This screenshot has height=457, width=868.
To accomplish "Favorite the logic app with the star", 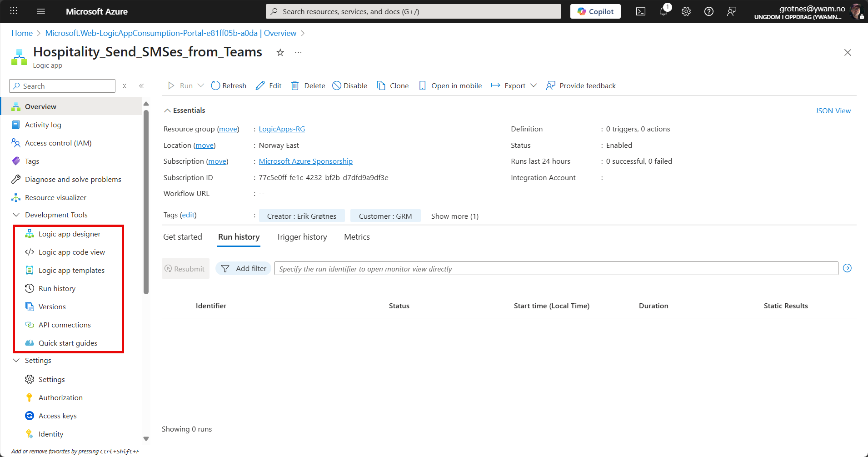I will pos(280,52).
